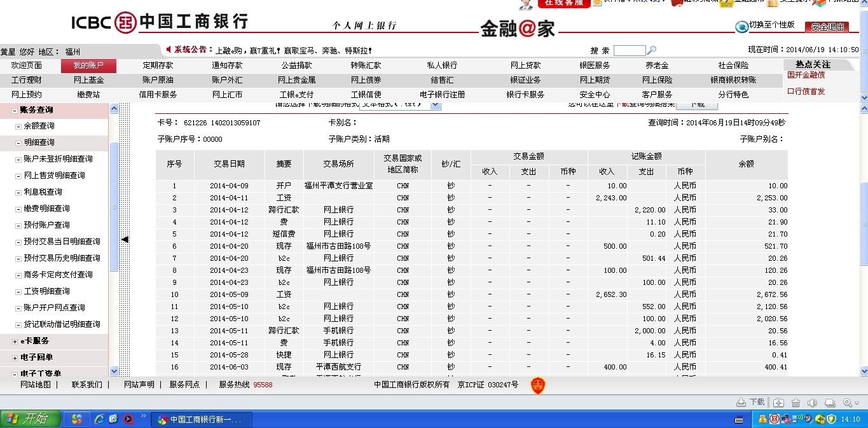Click the switch-to-personalized-version refresh icon

point(741,27)
